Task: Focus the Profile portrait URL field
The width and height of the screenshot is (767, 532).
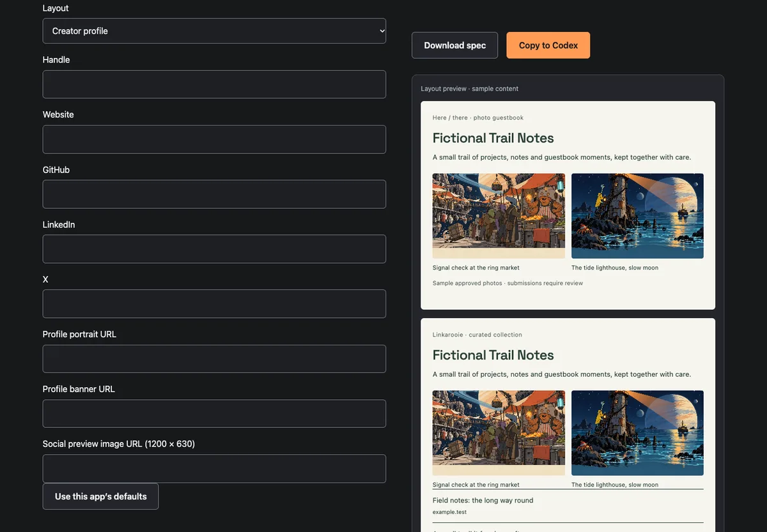Action: (214, 359)
